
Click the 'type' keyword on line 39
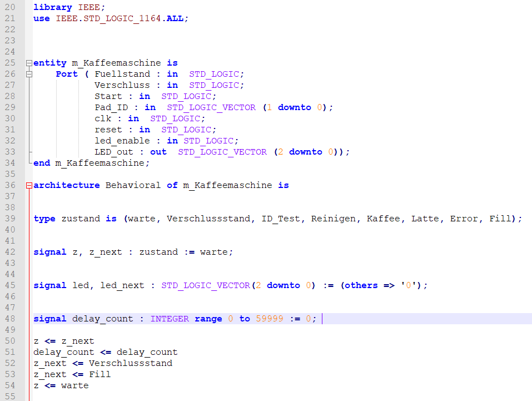pos(44,219)
